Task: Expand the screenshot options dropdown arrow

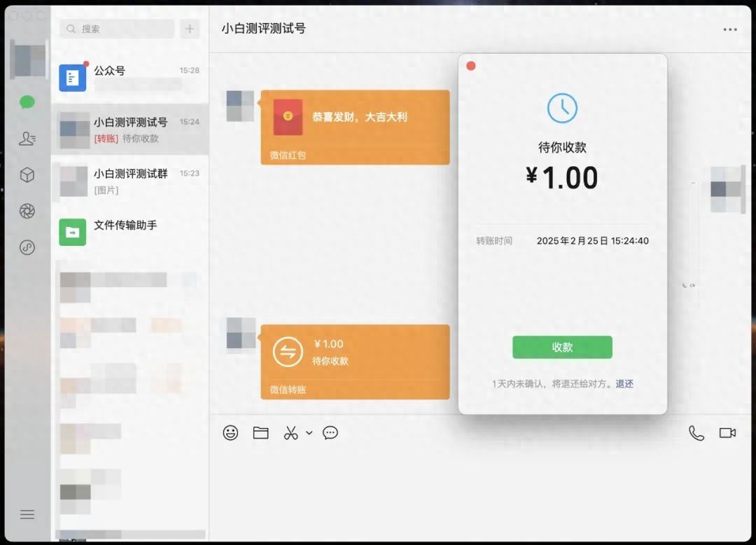Action: coord(309,433)
